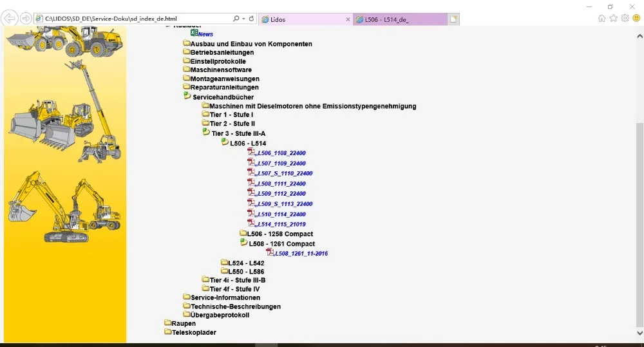Screen dimensions: 644x347
Task: Expand the Tier 2 - Stufe II folder
Action: pos(205,123)
